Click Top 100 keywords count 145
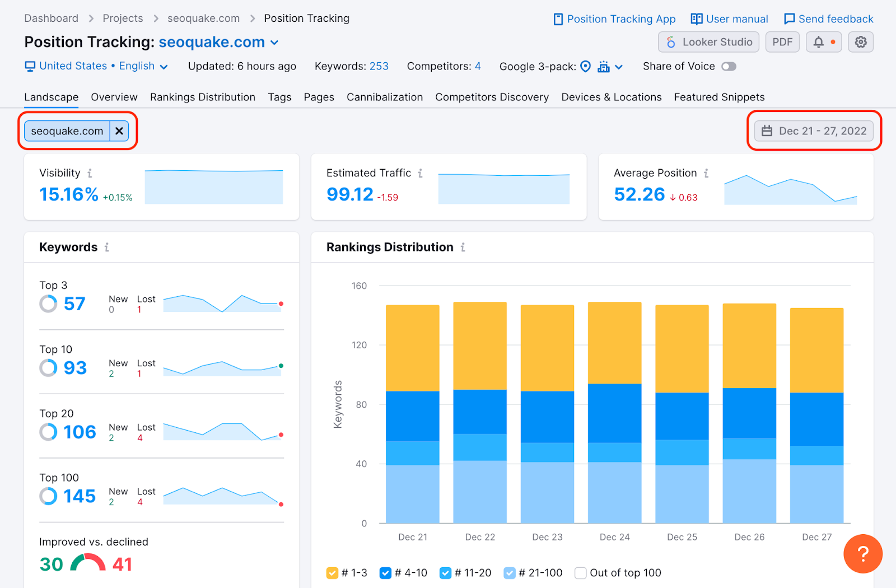Image resolution: width=896 pixels, height=588 pixels. (x=80, y=496)
